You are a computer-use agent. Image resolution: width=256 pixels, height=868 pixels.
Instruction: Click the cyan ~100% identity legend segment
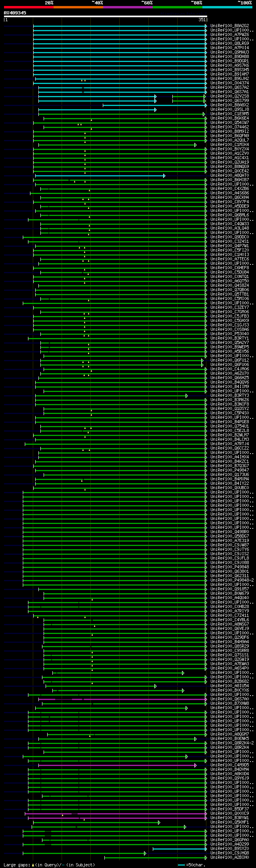(227, 7)
